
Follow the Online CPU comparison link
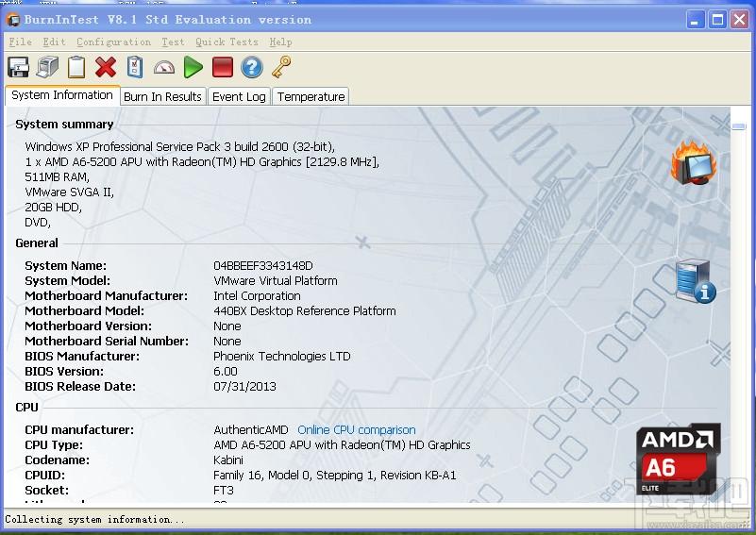click(x=357, y=429)
